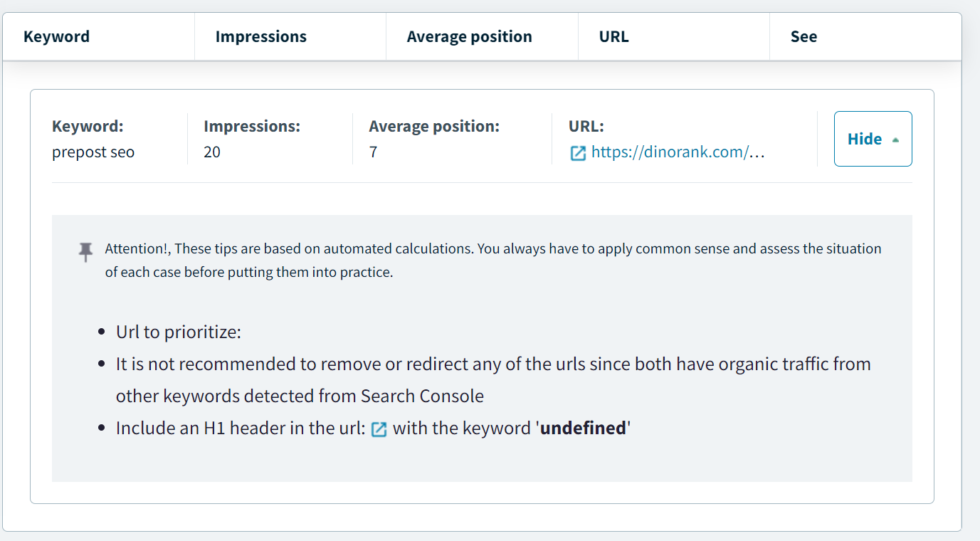The height and width of the screenshot is (541, 980).
Task: Click the bold 'undefined' keyword text
Action: (584, 429)
